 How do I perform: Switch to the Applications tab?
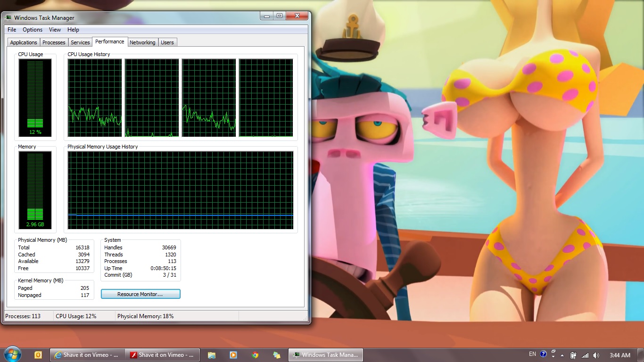point(24,42)
